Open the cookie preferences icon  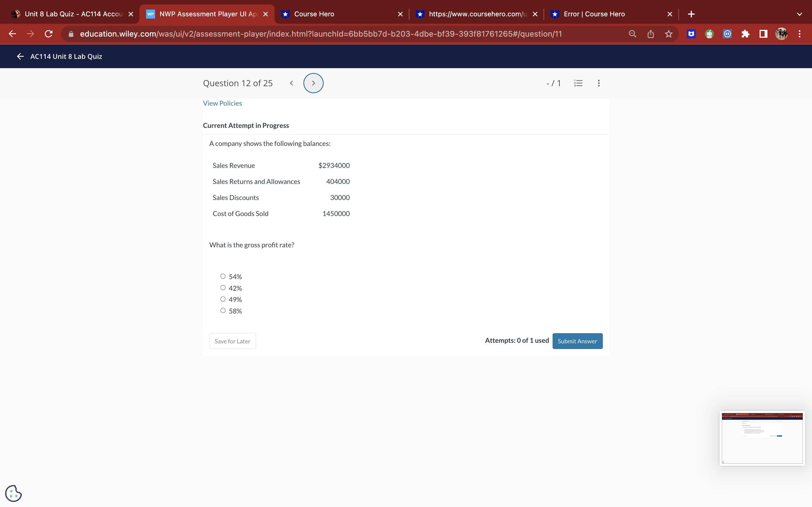click(x=14, y=493)
